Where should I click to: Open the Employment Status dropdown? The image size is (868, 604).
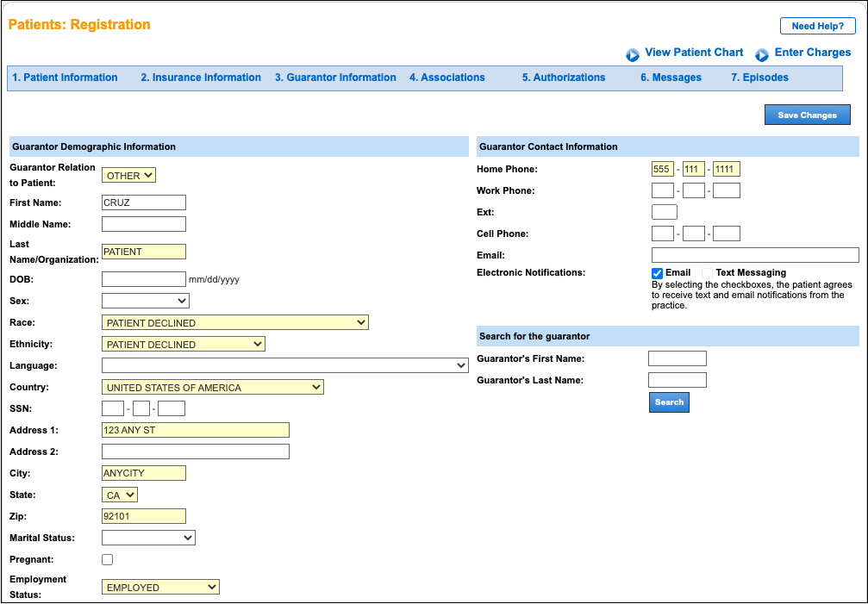coord(159,586)
